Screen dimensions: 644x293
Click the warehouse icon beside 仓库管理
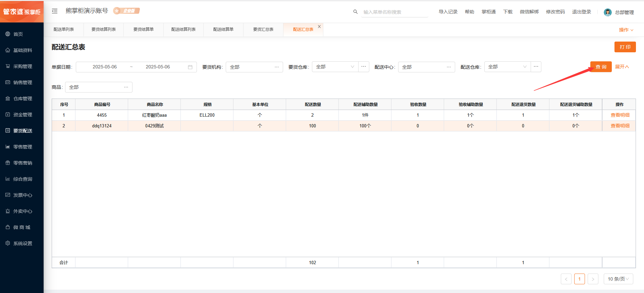tap(8, 98)
